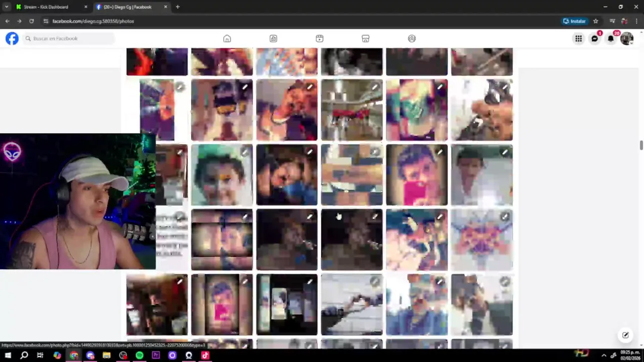Edit pencil on the kaleidoscope-pattern photo
Image resolution: width=644 pixels, height=362 pixels.
coord(505,217)
